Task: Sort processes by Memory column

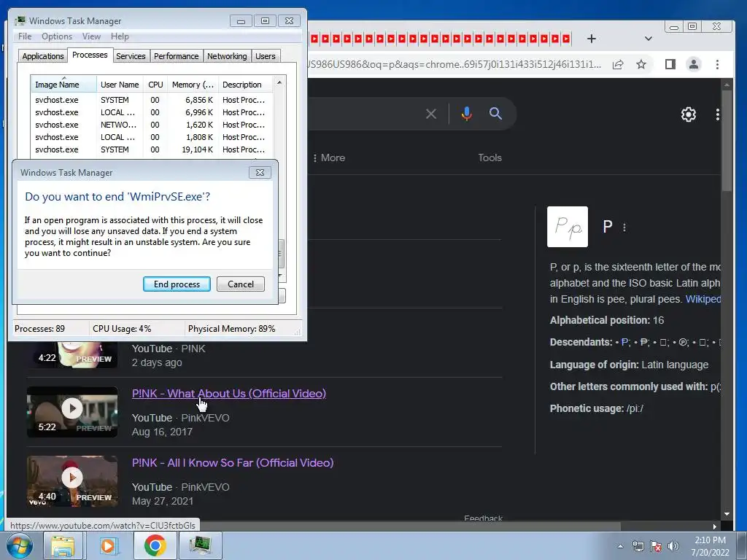Action: click(x=193, y=85)
